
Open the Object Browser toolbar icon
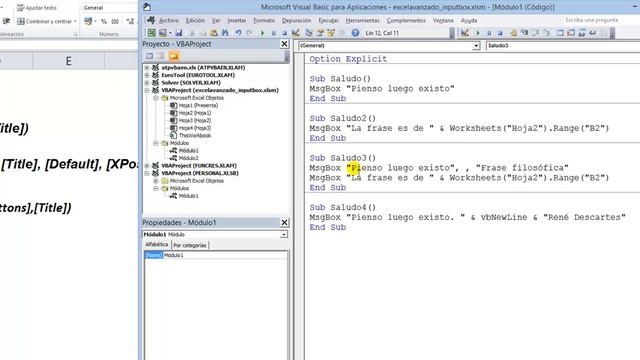click(x=331, y=33)
